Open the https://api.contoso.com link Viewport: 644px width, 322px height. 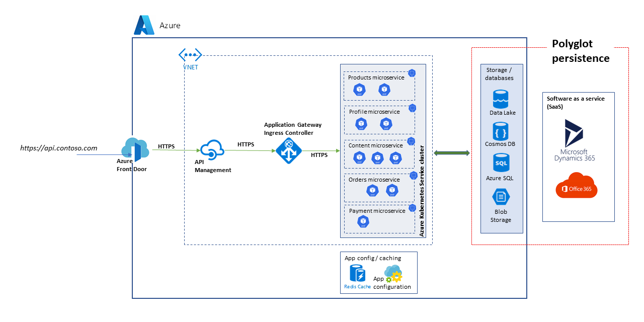click(x=59, y=148)
